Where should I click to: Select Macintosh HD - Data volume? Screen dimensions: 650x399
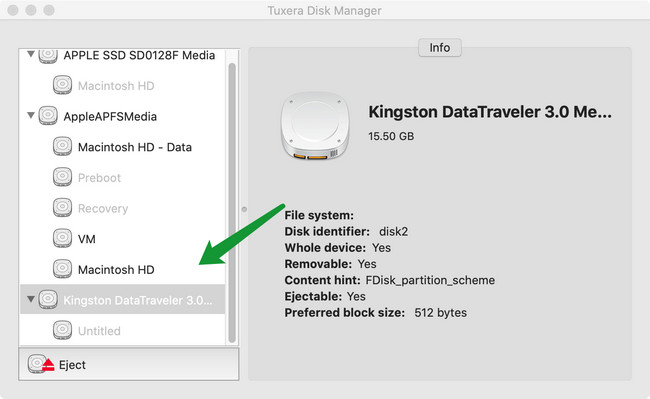pyautogui.click(x=123, y=147)
